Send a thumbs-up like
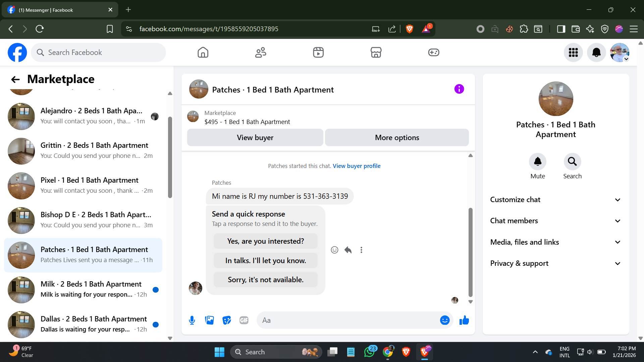 click(464, 320)
